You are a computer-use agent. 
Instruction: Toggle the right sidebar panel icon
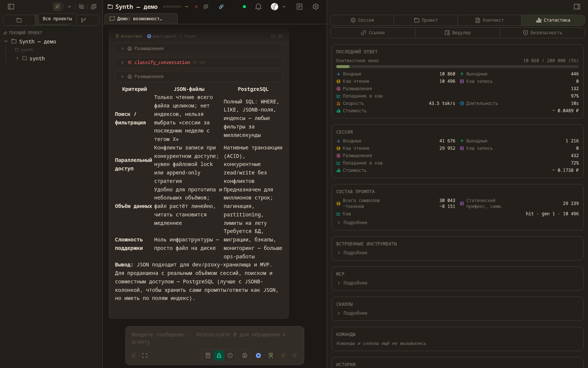[577, 7]
